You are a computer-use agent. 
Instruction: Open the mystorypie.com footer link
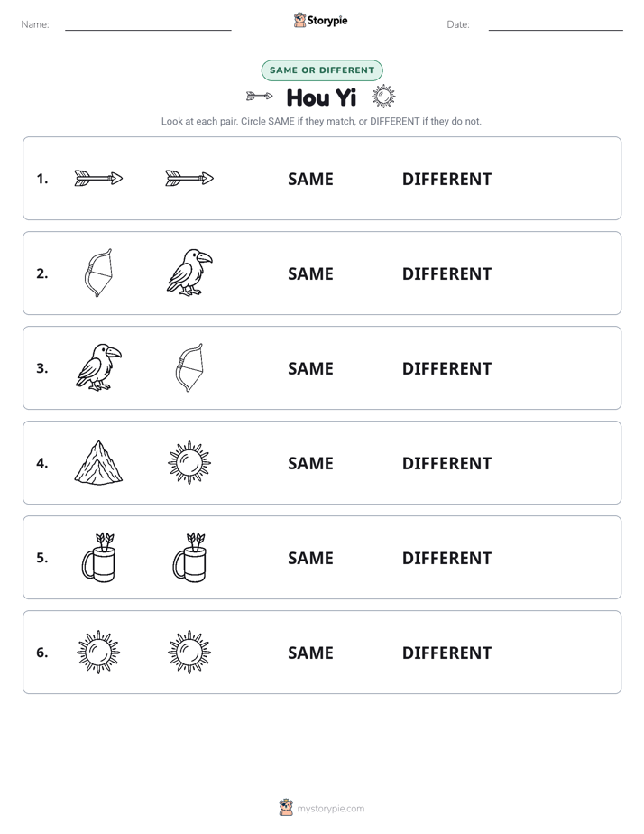[x=322, y=808]
